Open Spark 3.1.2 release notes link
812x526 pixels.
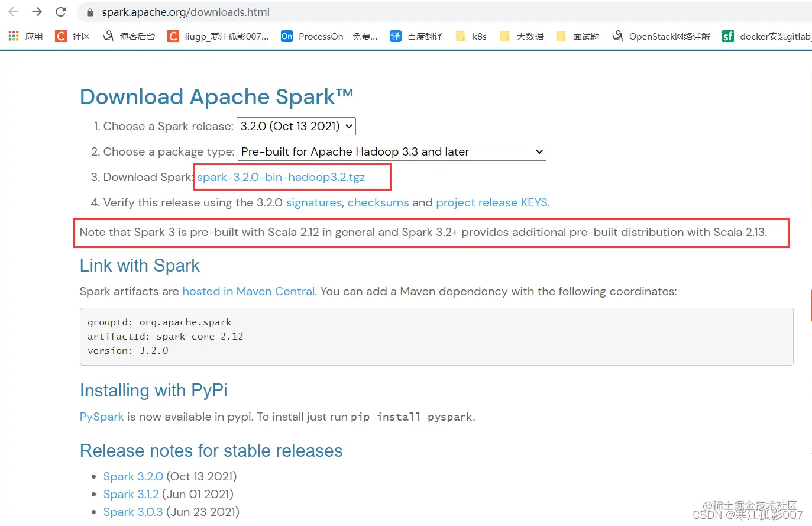[131, 494]
